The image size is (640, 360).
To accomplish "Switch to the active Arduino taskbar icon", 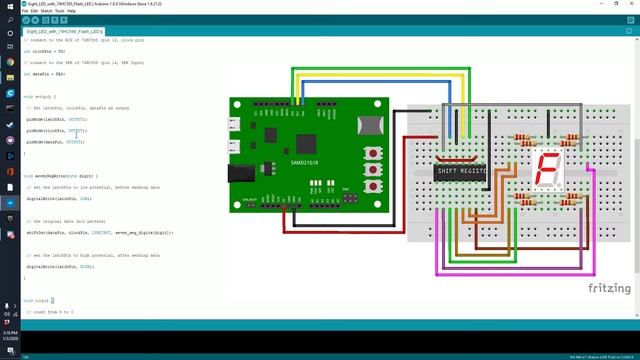I will [x=10, y=203].
